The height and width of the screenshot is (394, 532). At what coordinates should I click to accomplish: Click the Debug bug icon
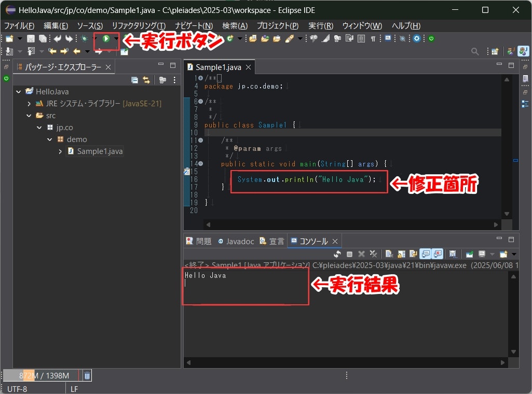coord(85,38)
